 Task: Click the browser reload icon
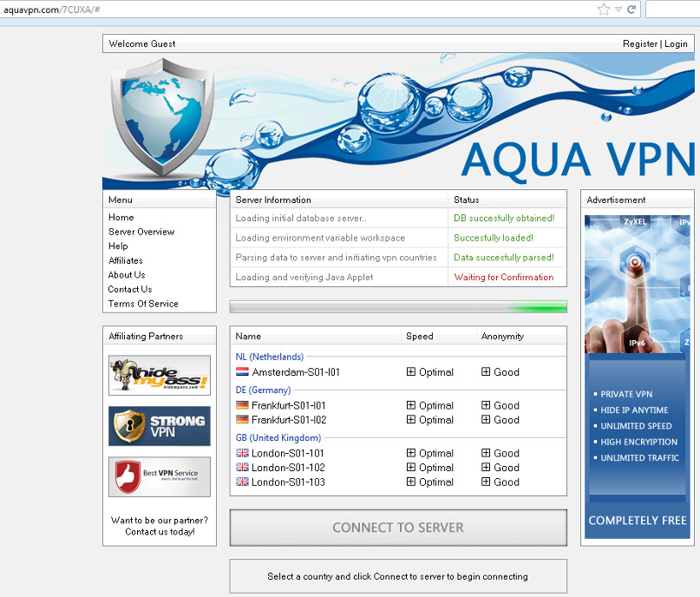point(632,10)
